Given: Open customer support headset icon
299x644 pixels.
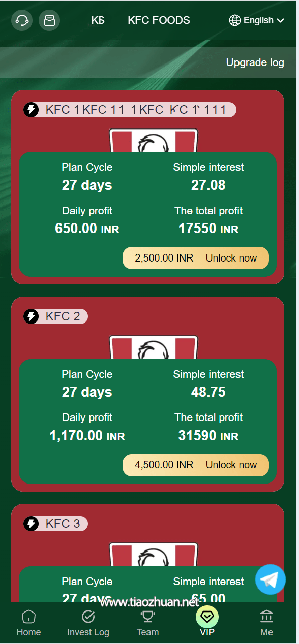Looking at the screenshot, I should (22, 20).
